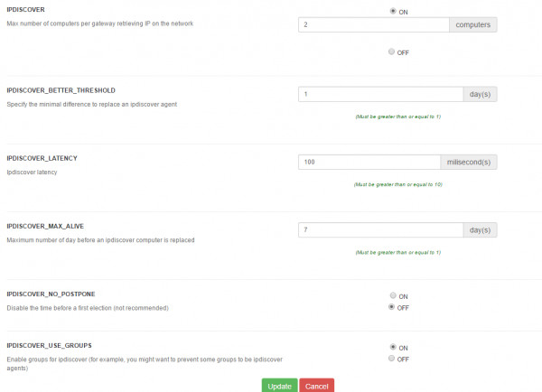Click the day(s) label beside IPDISCOVER_BETTER_THRESHOLD
542x392 pixels.
(x=481, y=94)
